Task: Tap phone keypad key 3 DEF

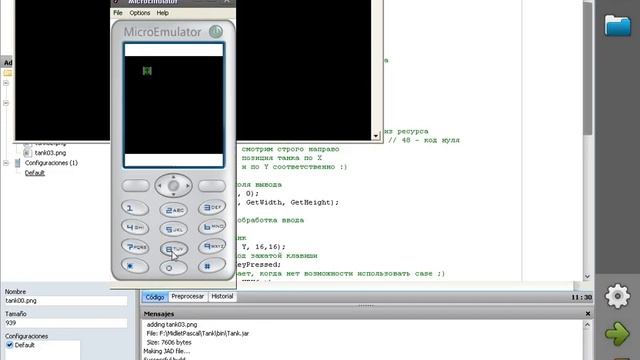Action: click(212, 208)
